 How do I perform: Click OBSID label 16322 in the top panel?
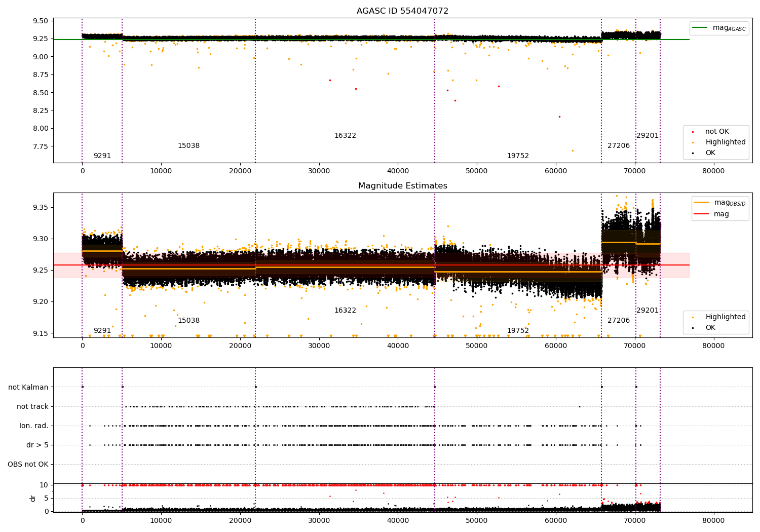(x=345, y=135)
